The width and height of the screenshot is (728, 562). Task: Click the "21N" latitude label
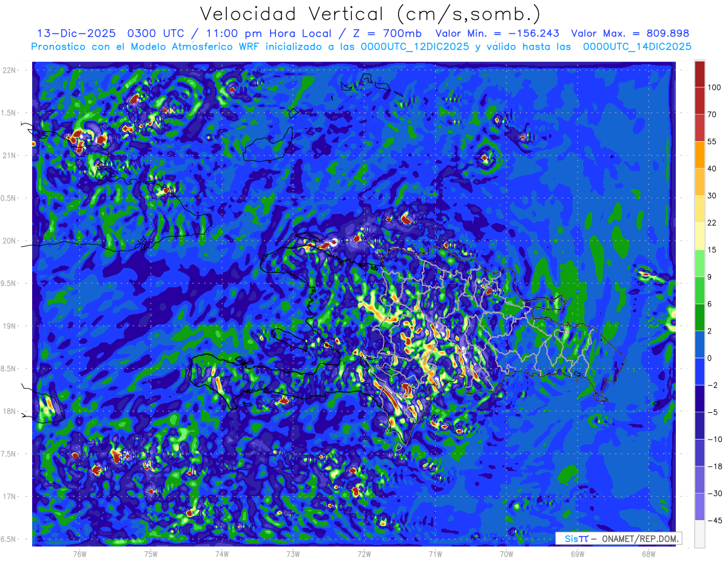click(x=9, y=155)
